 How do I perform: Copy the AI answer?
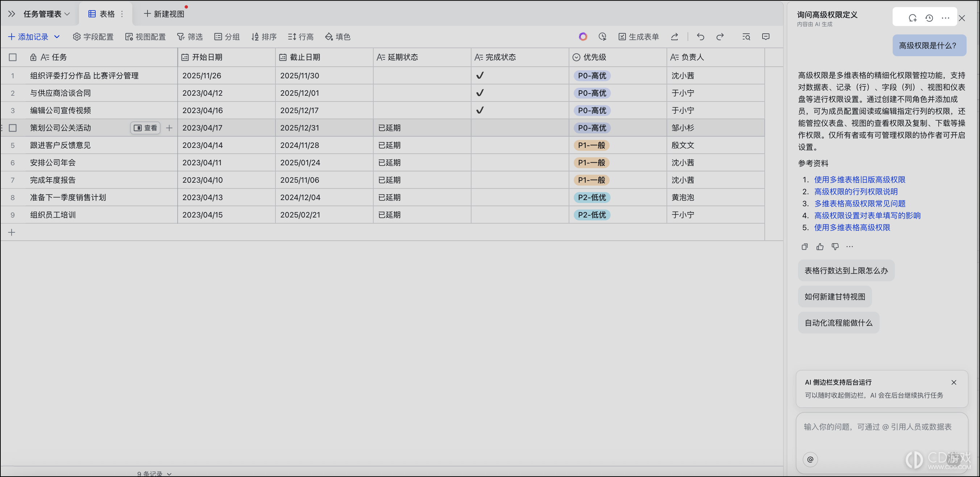tap(805, 247)
